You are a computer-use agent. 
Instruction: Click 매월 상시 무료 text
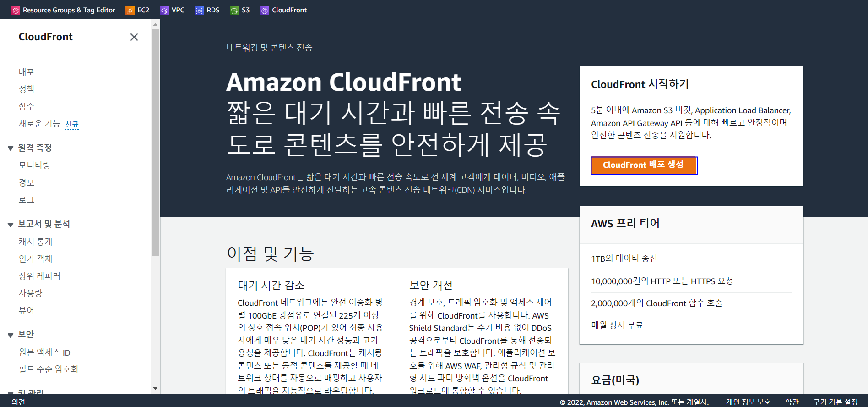pos(617,325)
